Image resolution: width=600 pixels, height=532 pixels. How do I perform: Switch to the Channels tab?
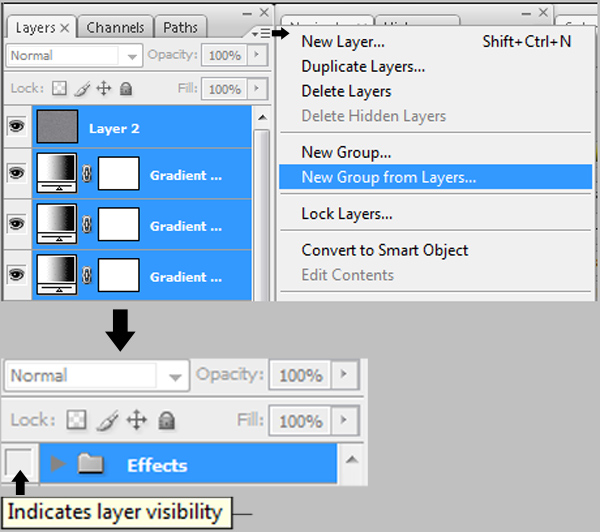[x=115, y=28]
